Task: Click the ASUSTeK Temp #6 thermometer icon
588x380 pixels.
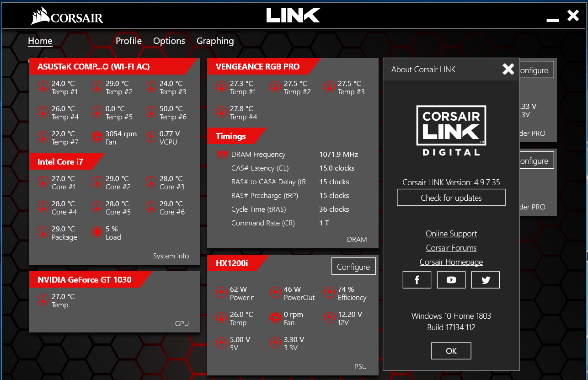Action: [x=151, y=112]
